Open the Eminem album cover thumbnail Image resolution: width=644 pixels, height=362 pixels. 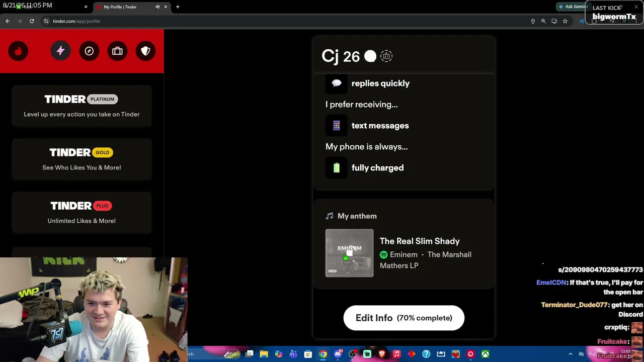[350, 253]
